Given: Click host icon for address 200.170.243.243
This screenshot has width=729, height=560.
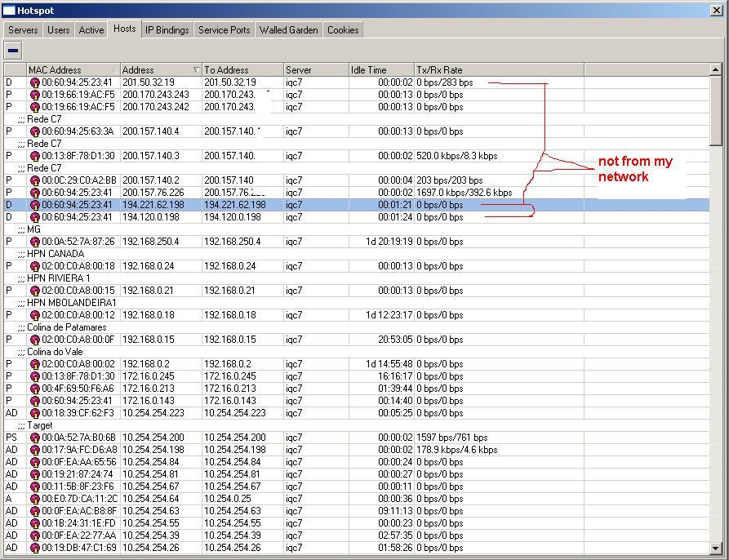Looking at the screenshot, I should tap(35, 95).
